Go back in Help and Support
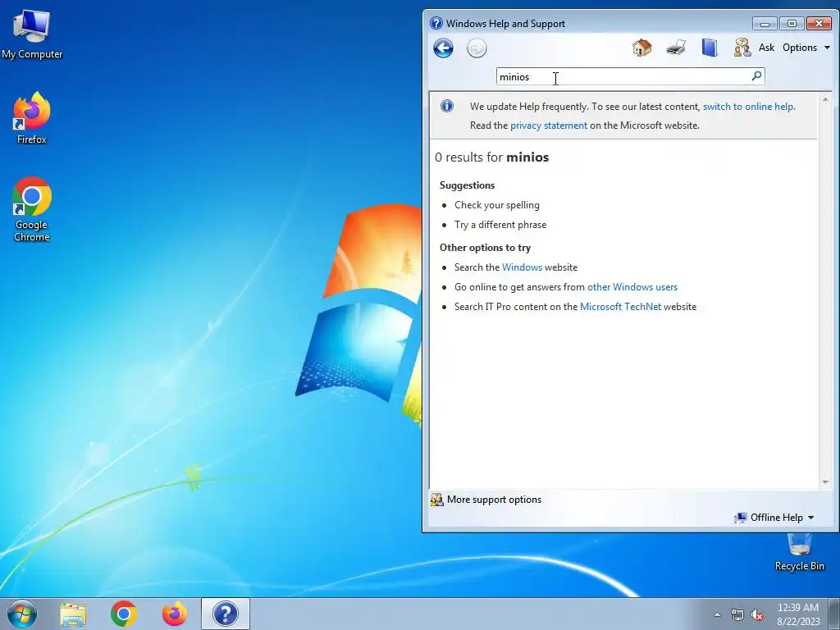 443,48
